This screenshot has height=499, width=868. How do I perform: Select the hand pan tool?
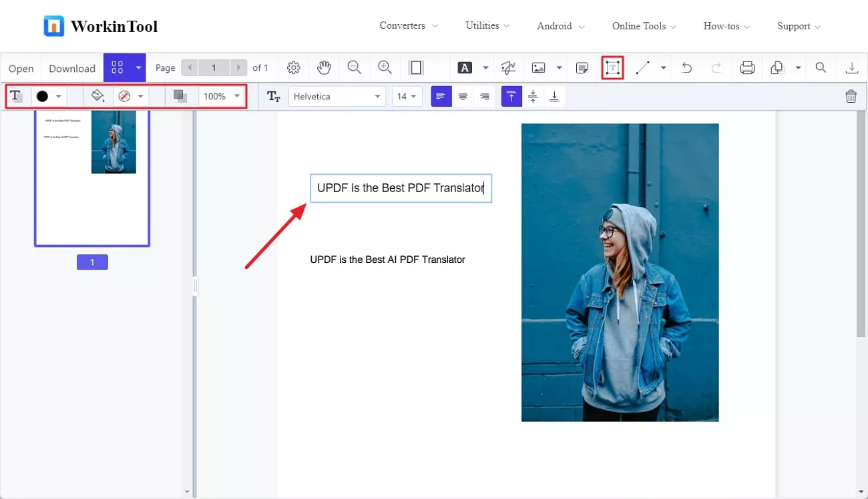click(324, 67)
